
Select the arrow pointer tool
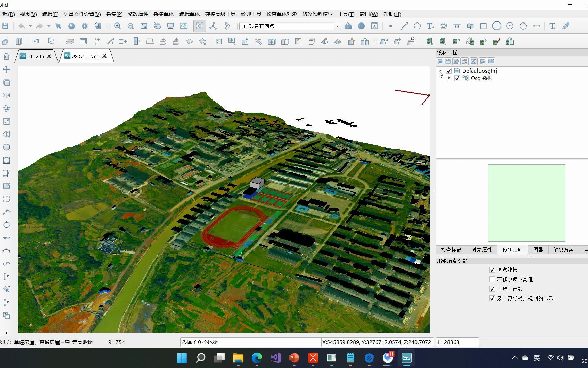pyautogui.click(x=58, y=26)
